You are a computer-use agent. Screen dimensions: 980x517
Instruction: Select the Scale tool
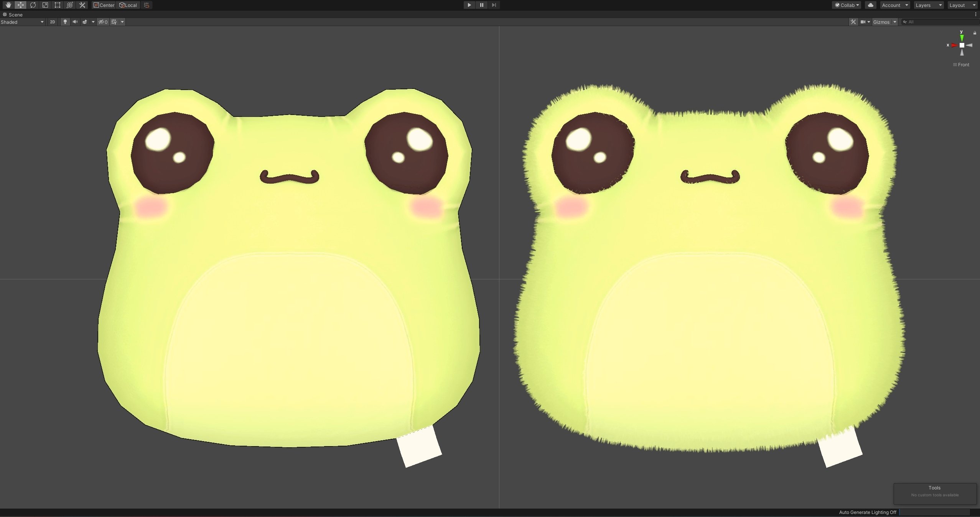[x=45, y=5]
